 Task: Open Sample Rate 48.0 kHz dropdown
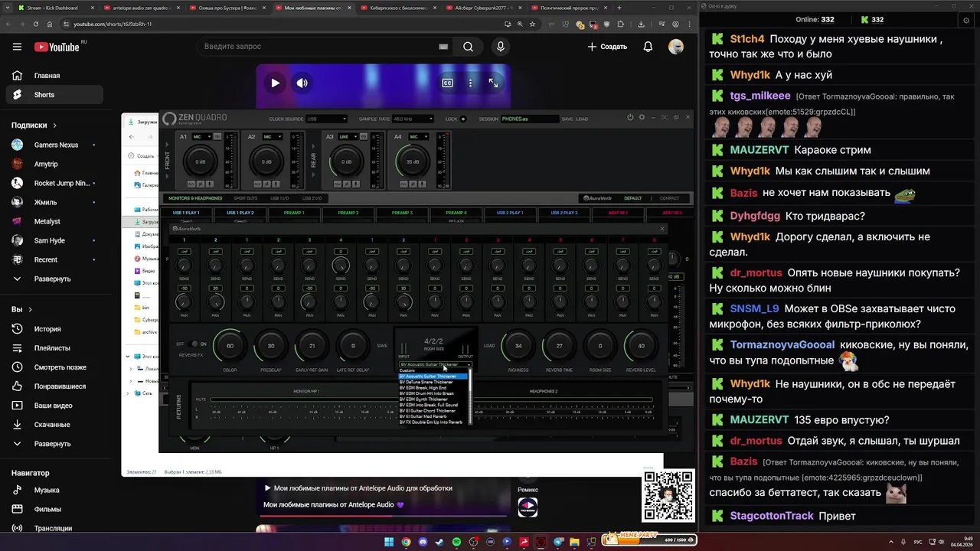tap(413, 119)
